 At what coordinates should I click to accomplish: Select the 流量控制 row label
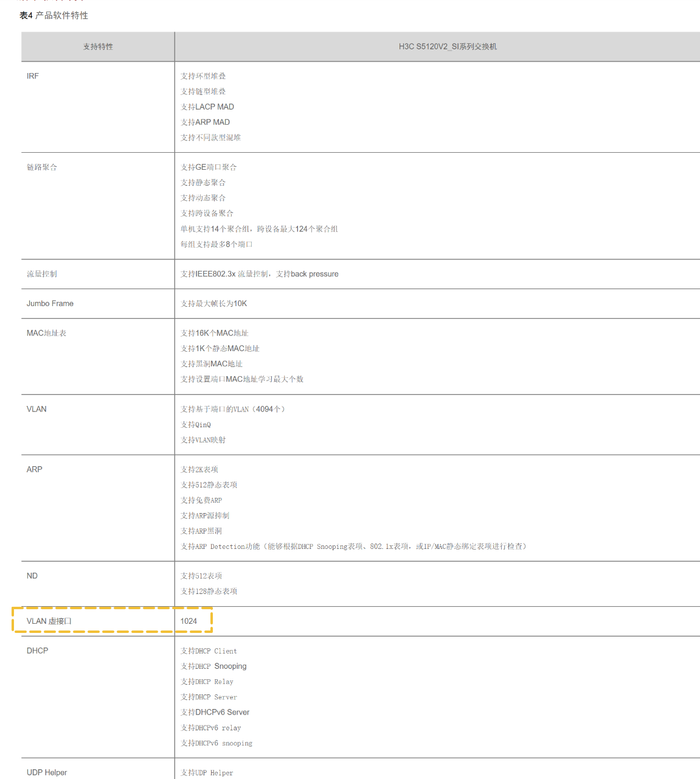[x=42, y=274]
